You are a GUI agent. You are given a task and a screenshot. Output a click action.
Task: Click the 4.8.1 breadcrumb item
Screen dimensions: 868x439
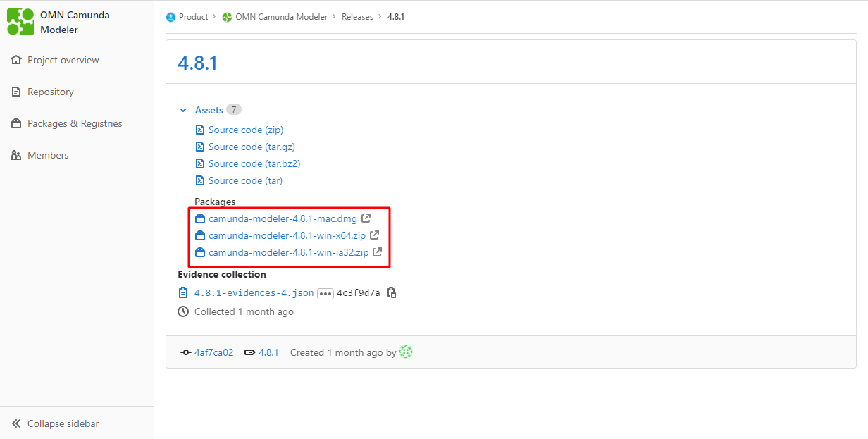coord(396,16)
